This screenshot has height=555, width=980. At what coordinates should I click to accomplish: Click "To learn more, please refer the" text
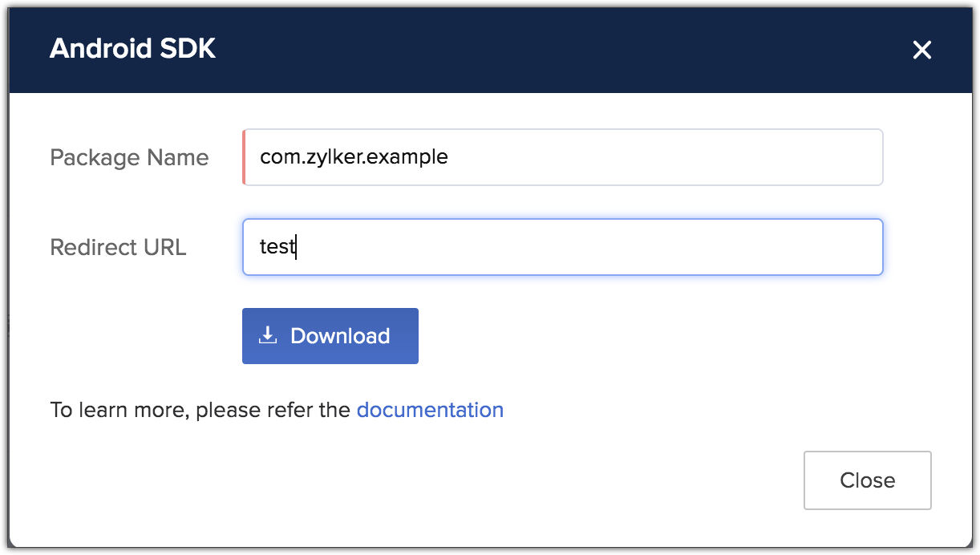coord(200,410)
